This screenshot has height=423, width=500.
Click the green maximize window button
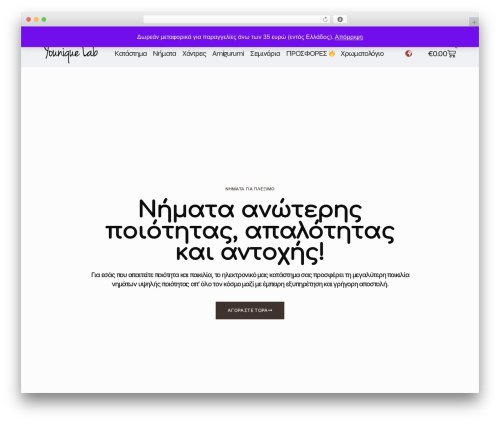pyautogui.click(x=44, y=20)
